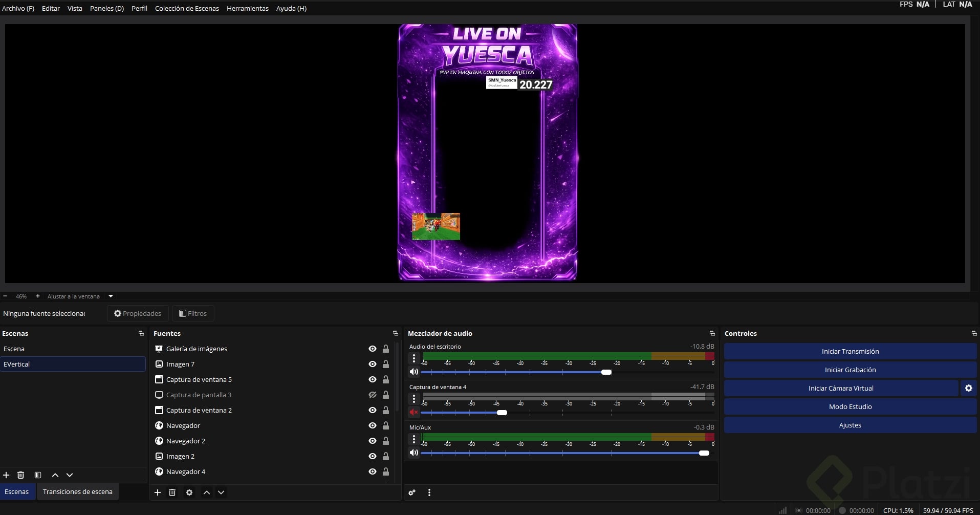Adjust the Mic/Aux volume slider handle
The image size is (980, 515).
pyautogui.click(x=704, y=453)
